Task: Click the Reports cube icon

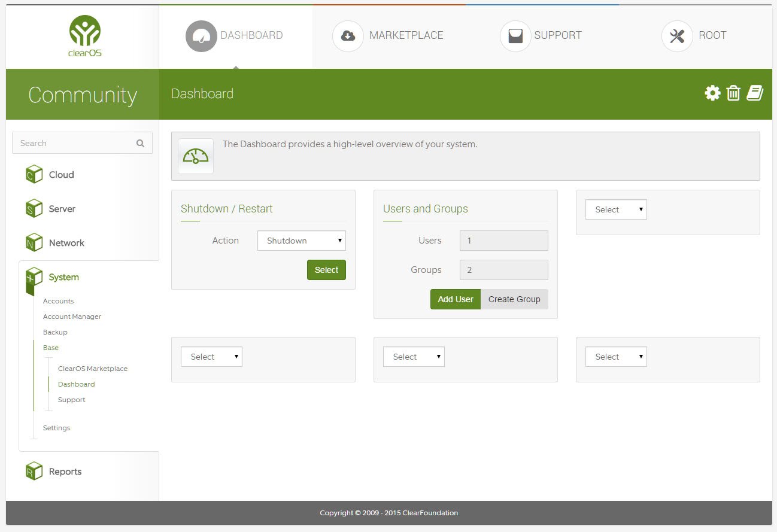Action: [34, 472]
